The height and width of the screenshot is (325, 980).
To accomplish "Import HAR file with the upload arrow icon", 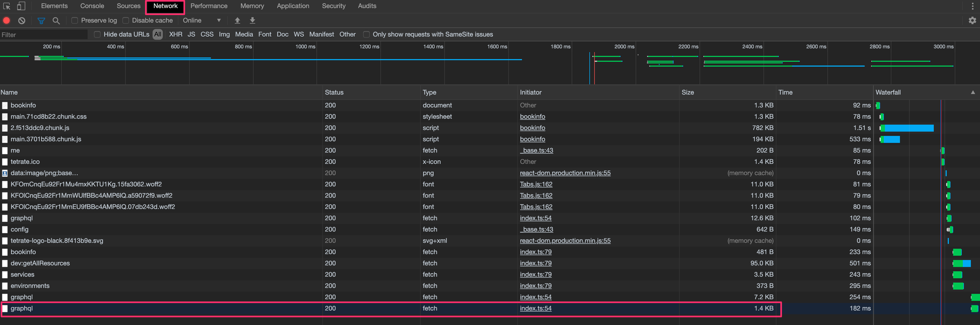I will [x=237, y=21].
